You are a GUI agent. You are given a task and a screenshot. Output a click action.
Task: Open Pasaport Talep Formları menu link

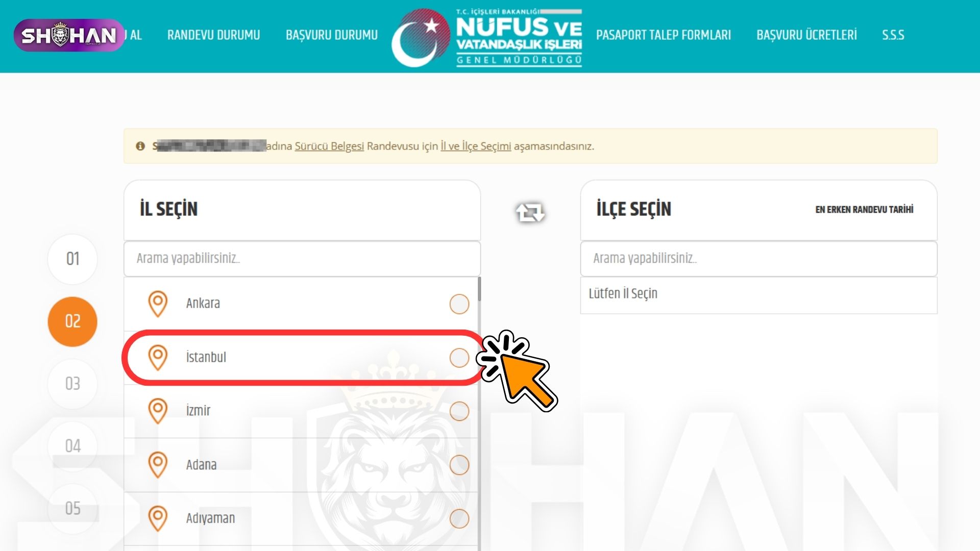tap(664, 35)
